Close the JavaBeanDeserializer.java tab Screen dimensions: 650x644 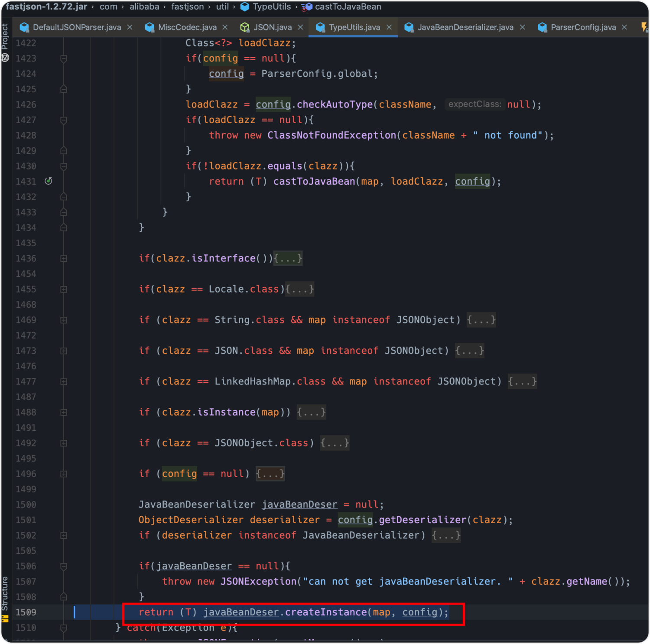point(523,27)
